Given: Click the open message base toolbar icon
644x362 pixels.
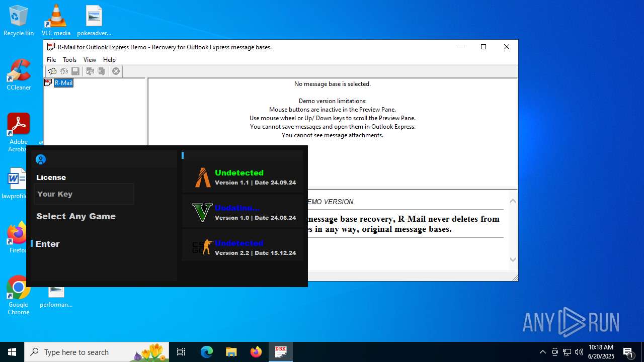Looking at the screenshot, I should coord(52,71).
